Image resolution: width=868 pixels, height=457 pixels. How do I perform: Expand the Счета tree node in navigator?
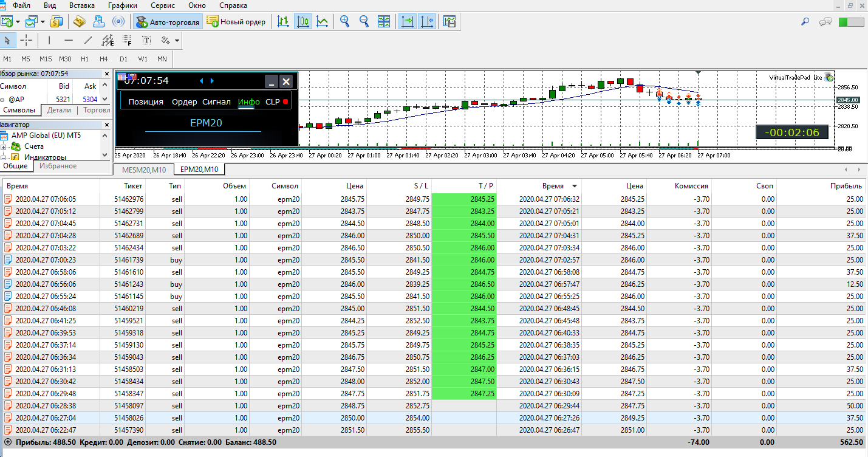(4, 146)
